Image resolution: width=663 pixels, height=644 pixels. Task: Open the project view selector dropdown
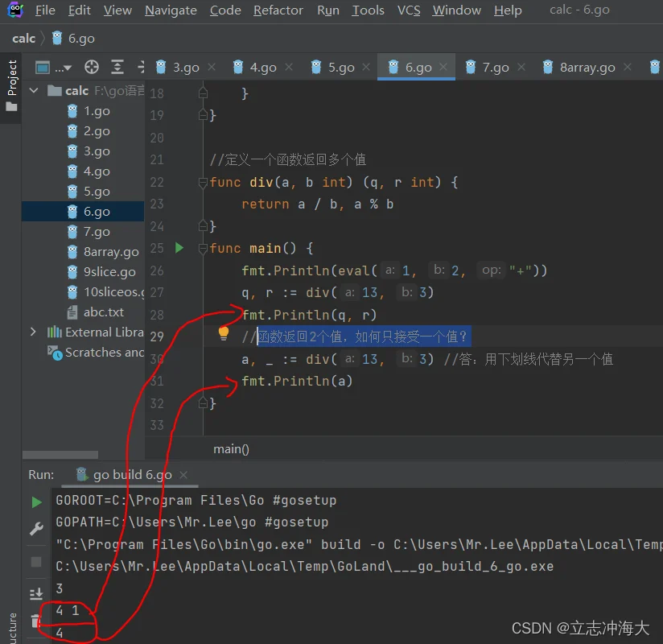(53, 68)
